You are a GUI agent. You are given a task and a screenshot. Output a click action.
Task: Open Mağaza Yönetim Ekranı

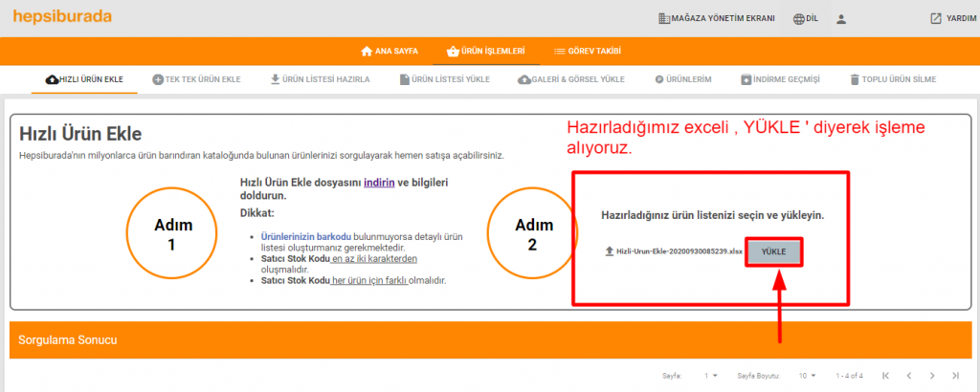point(716,18)
